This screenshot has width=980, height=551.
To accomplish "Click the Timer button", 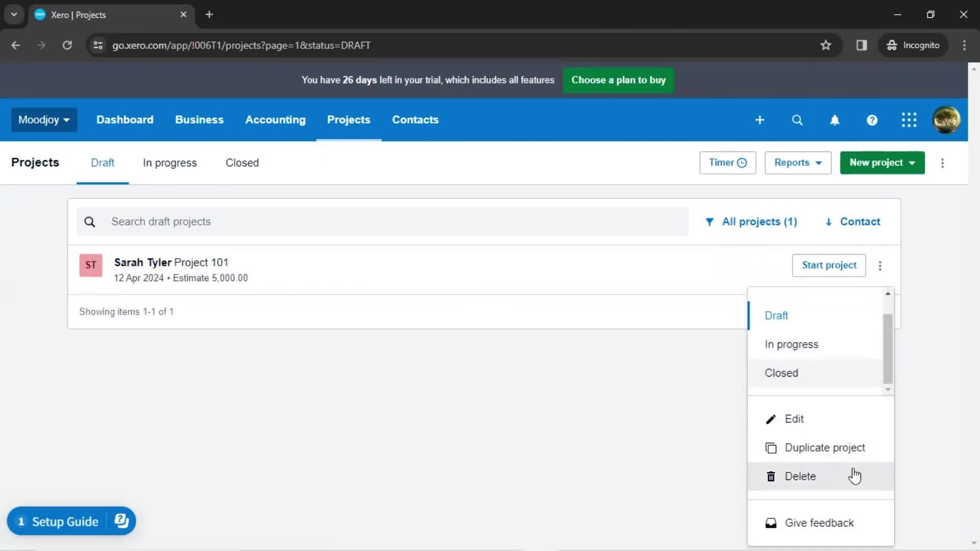I will click(727, 163).
